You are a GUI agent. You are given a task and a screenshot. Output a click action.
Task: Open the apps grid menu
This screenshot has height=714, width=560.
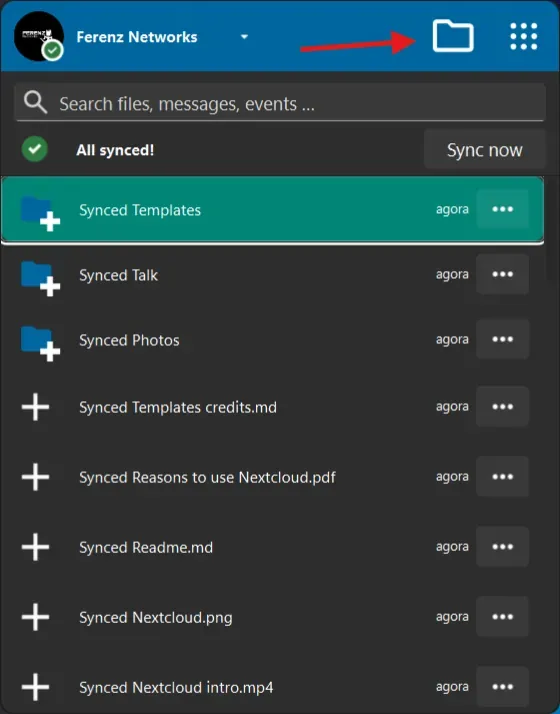[524, 36]
